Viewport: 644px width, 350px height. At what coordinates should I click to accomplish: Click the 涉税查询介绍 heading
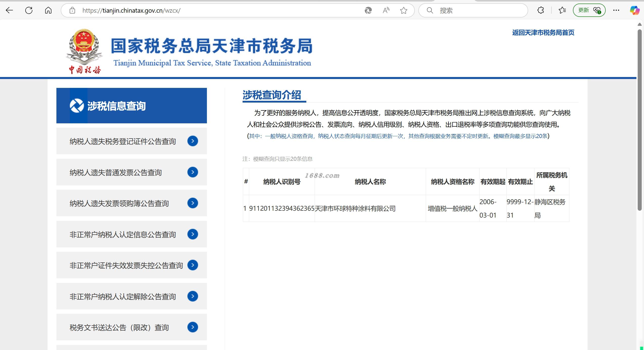pyautogui.click(x=272, y=95)
